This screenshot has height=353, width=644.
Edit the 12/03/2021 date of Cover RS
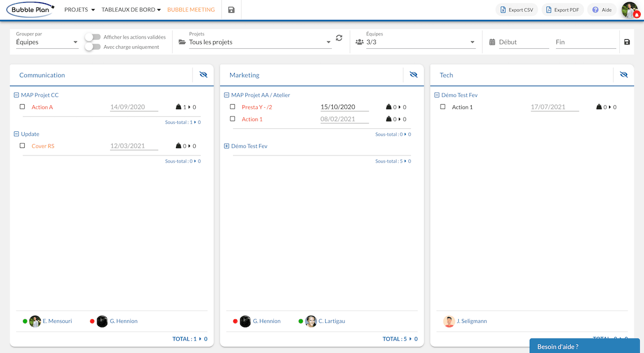pyautogui.click(x=134, y=146)
